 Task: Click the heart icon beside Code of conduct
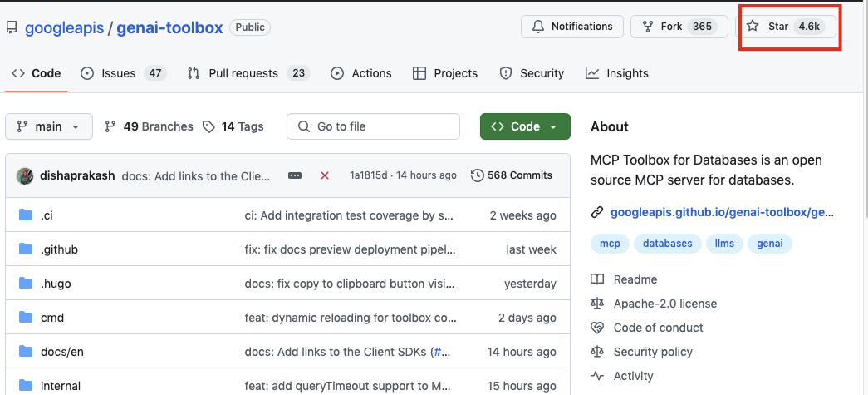click(x=596, y=328)
